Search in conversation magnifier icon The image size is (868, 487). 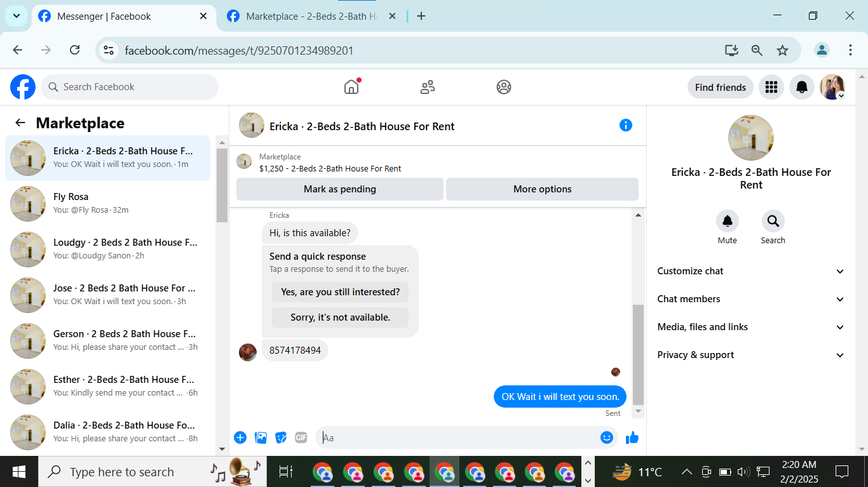[x=773, y=221]
